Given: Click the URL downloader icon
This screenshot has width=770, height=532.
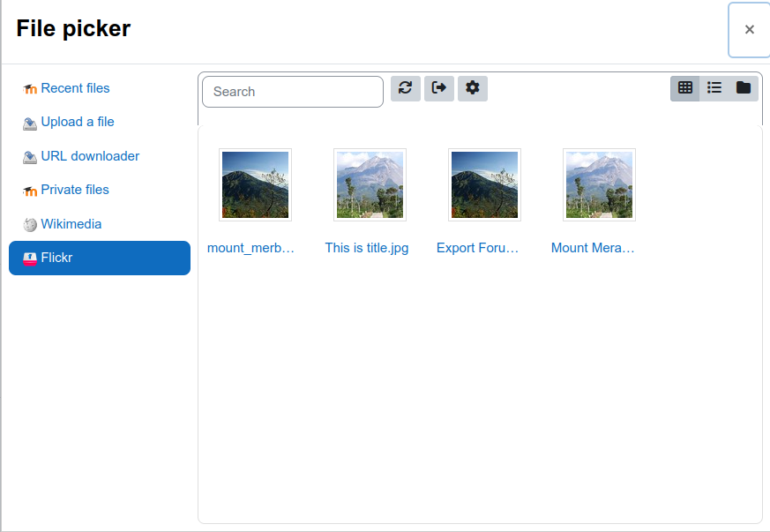Looking at the screenshot, I should click(30, 157).
